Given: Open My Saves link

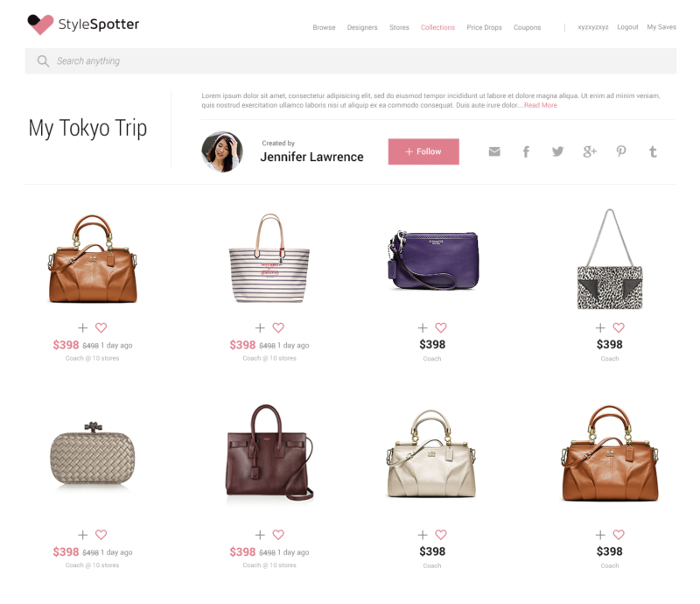Looking at the screenshot, I should tap(661, 27).
